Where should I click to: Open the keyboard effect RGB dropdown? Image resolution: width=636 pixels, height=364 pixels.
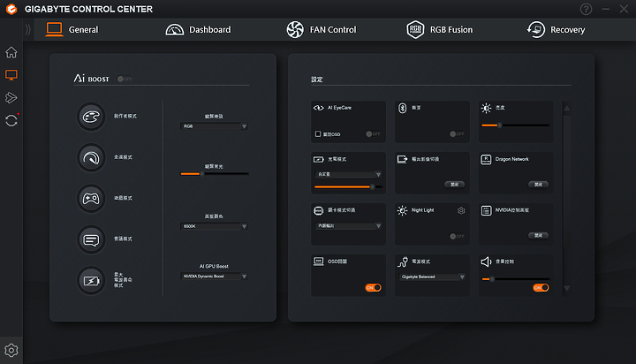(214, 126)
